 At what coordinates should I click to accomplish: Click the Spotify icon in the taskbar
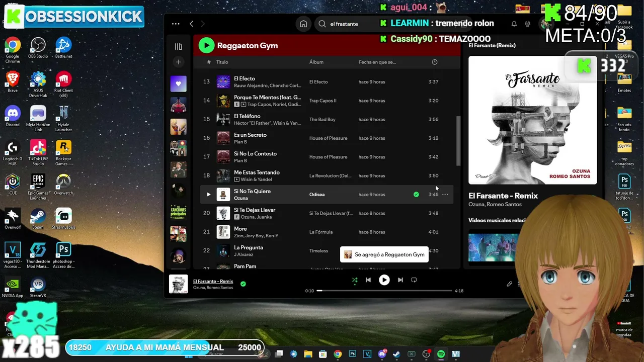pos(441,354)
